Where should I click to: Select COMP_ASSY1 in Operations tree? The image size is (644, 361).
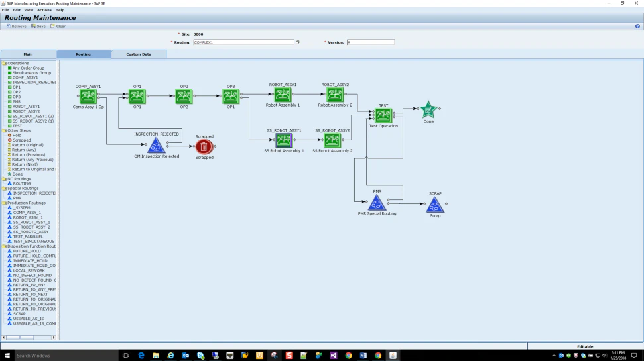[25, 77]
